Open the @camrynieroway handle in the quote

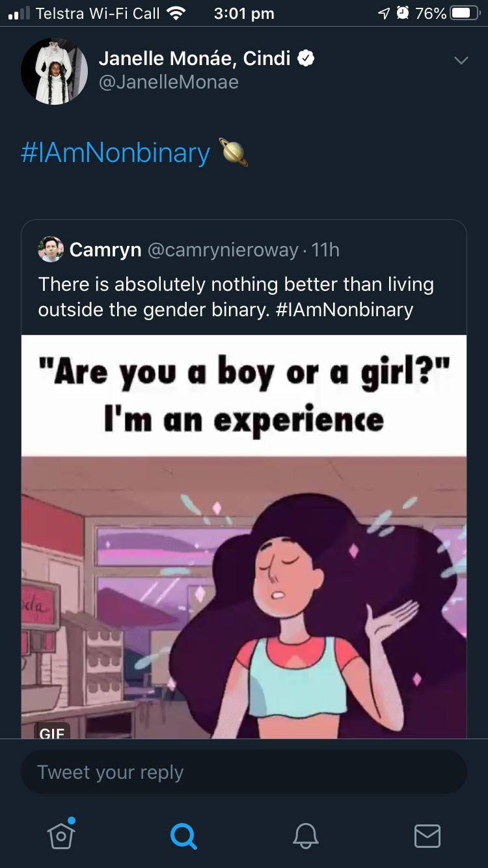223,250
